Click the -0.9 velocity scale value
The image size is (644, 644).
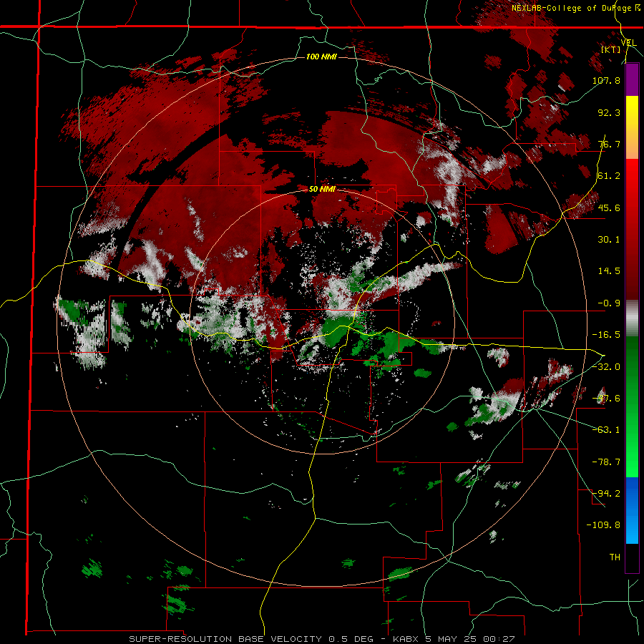(x=609, y=303)
